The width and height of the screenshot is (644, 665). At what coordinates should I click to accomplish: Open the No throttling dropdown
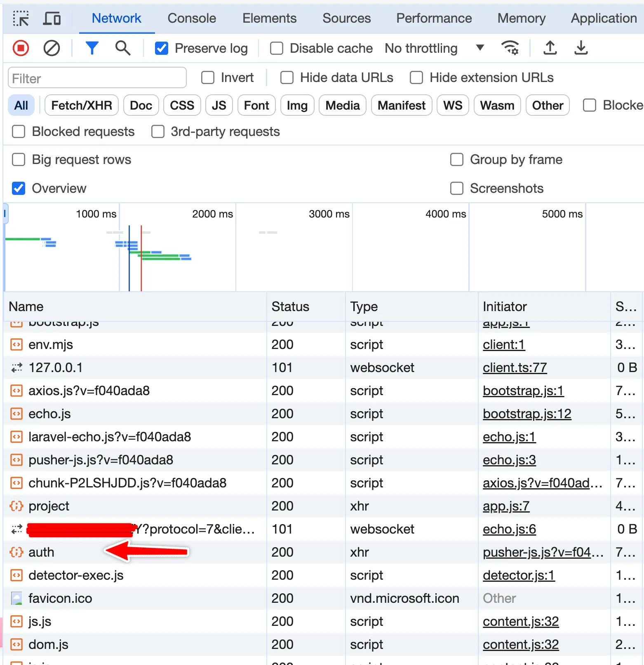tap(434, 49)
